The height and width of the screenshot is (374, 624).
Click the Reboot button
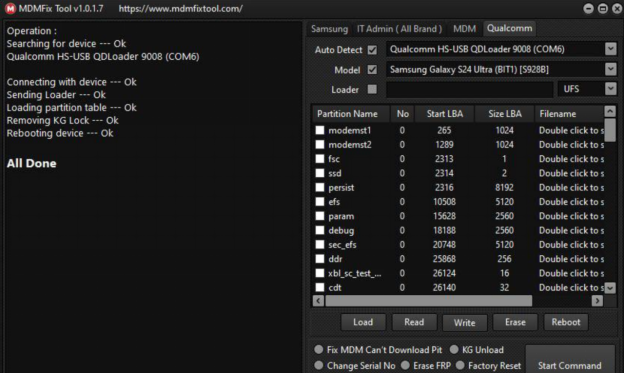[566, 322]
